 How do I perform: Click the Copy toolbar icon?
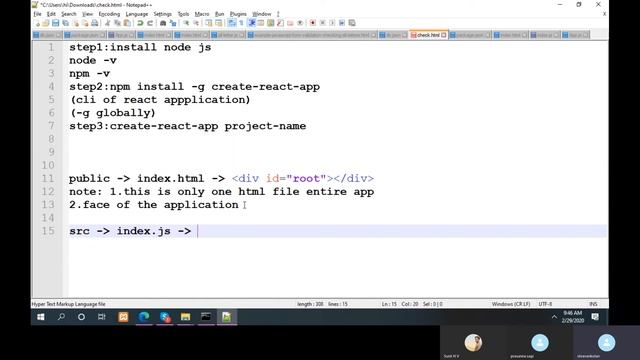click(117, 23)
